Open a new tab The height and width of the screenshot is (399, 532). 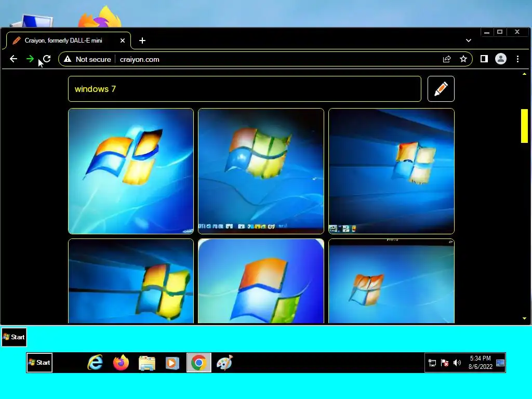(x=142, y=41)
